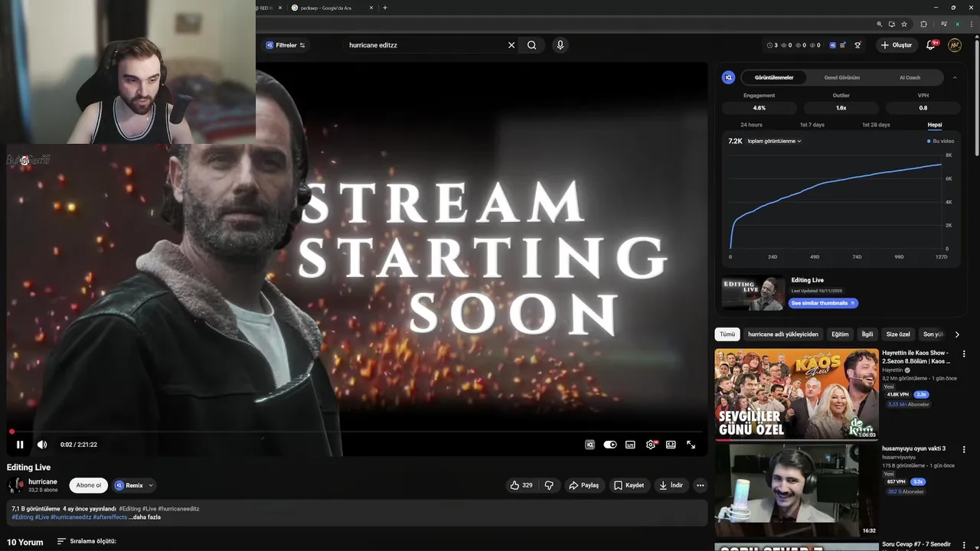980x551 pixels.
Task: Select the İlgili filter chip
Action: click(867, 334)
